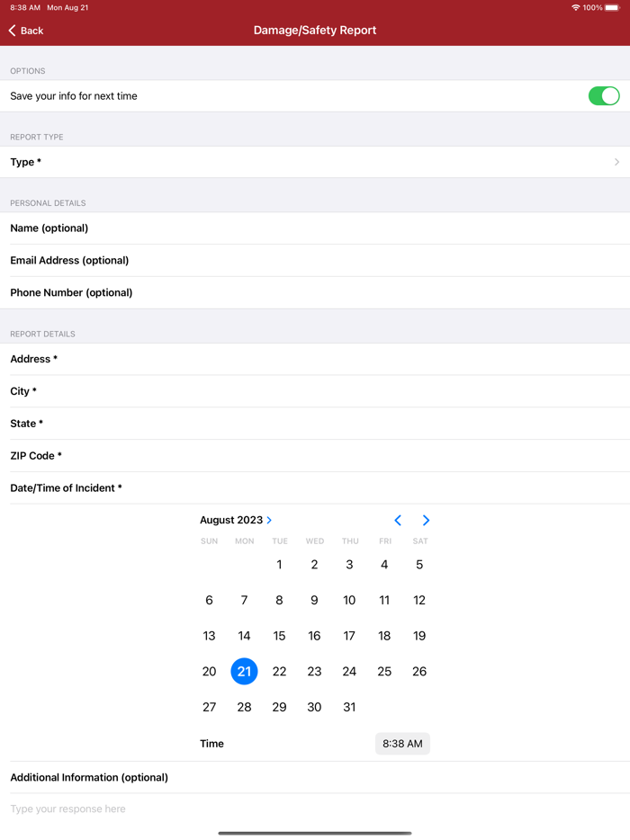Pick August 24 date
The width and height of the screenshot is (630, 840).
click(x=349, y=671)
